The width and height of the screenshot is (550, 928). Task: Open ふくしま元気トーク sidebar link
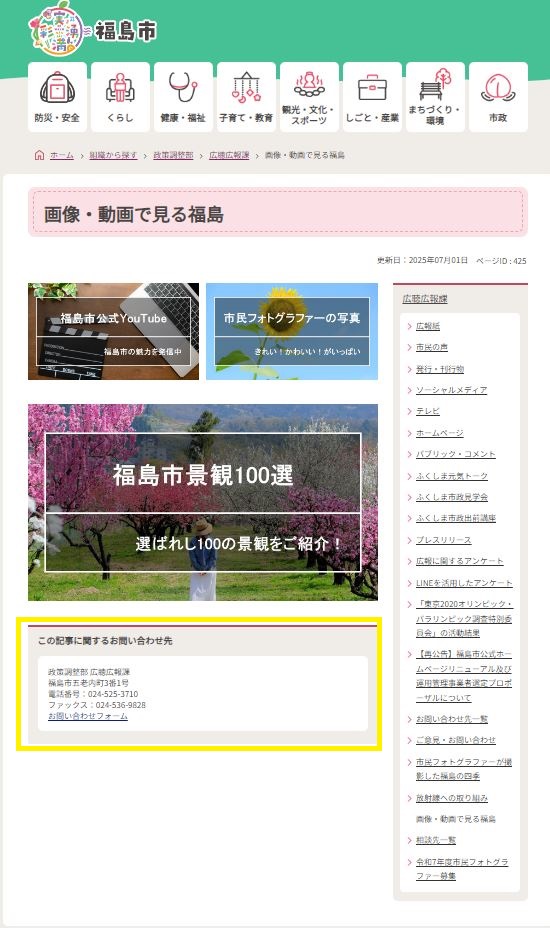coord(452,476)
